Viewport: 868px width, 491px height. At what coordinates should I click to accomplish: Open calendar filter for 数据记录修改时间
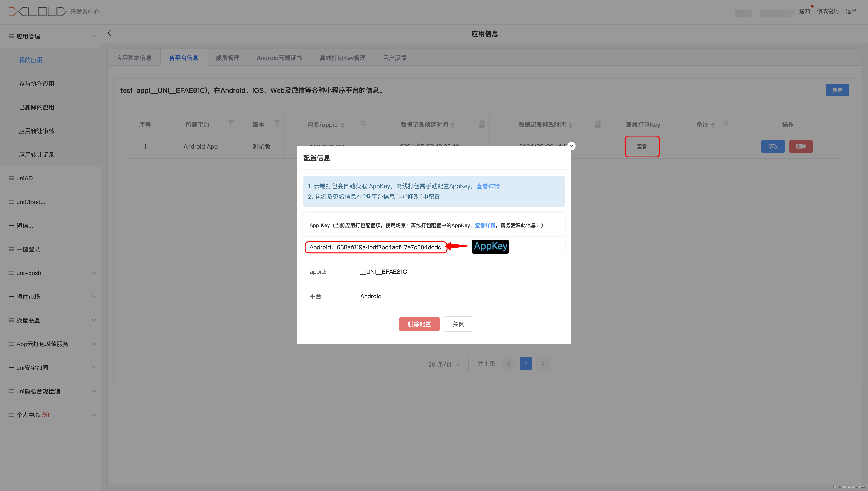tap(598, 124)
